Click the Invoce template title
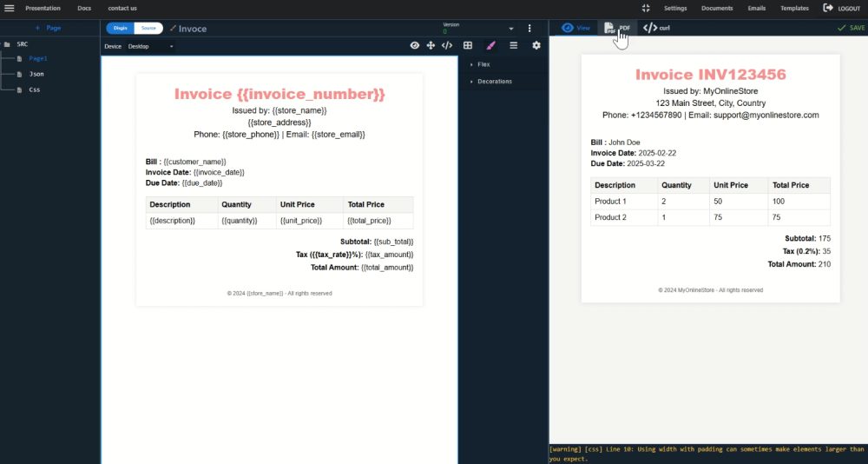868x464 pixels. pos(193,29)
